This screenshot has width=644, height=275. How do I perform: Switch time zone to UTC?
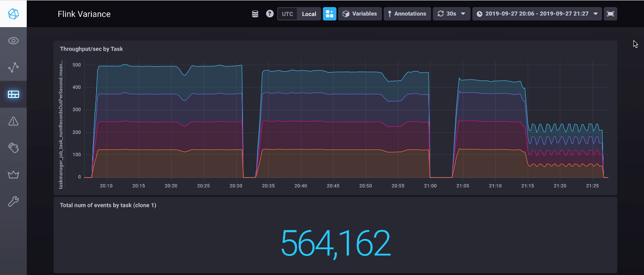tap(287, 14)
